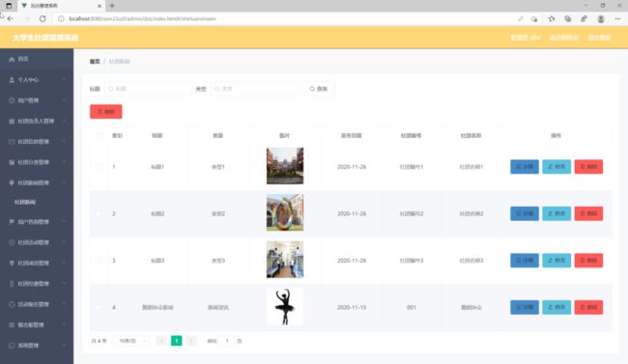Select the 社团新闻 submenu item
628x364 pixels.
37,202
